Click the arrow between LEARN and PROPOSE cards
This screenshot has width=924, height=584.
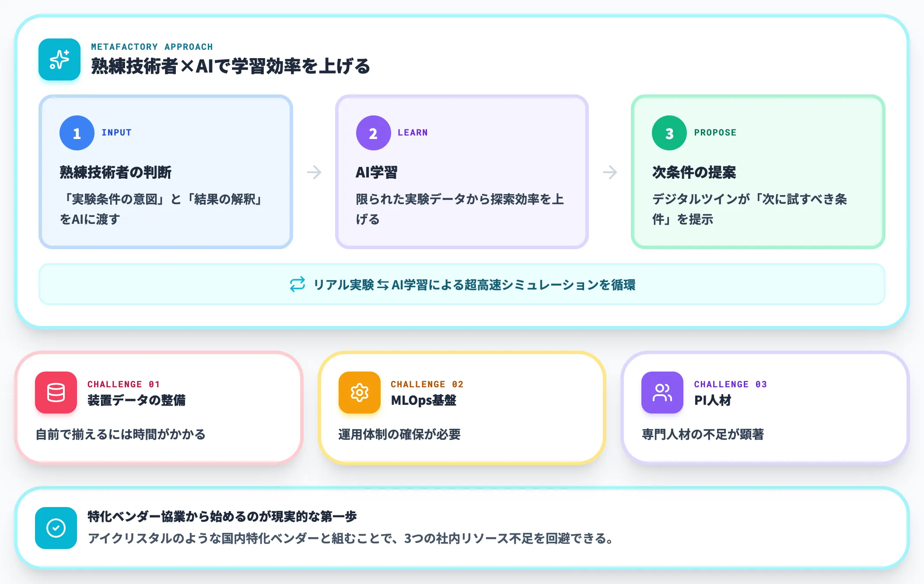click(x=610, y=172)
